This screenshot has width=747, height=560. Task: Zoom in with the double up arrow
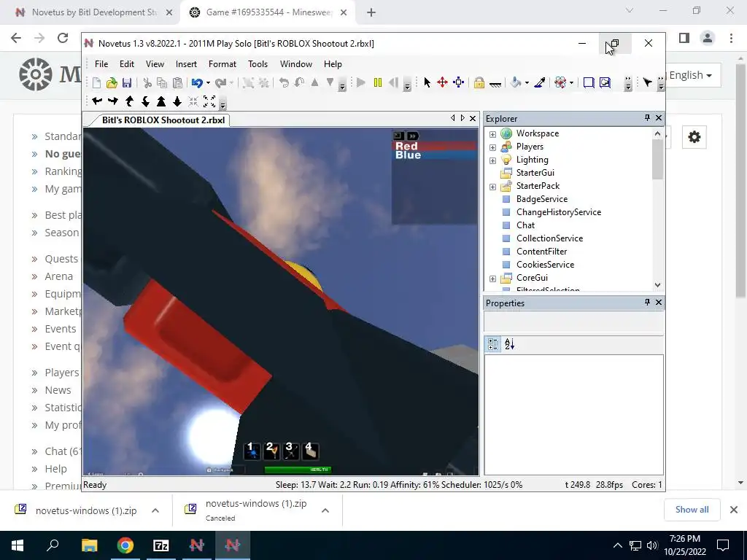click(x=161, y=101)
